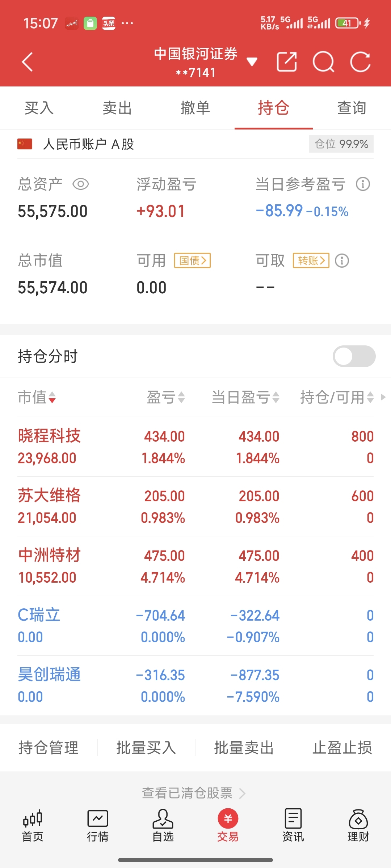The width and height of the screenshot is (391, 868).
Task: Tap info icon next to 转账 button
Action: 342,260
